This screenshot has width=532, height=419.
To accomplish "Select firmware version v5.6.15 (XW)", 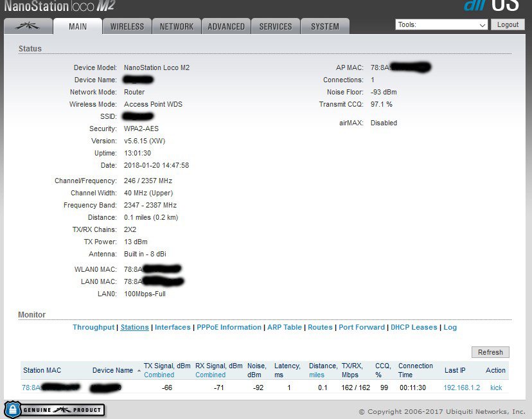I will click(145, 141).
